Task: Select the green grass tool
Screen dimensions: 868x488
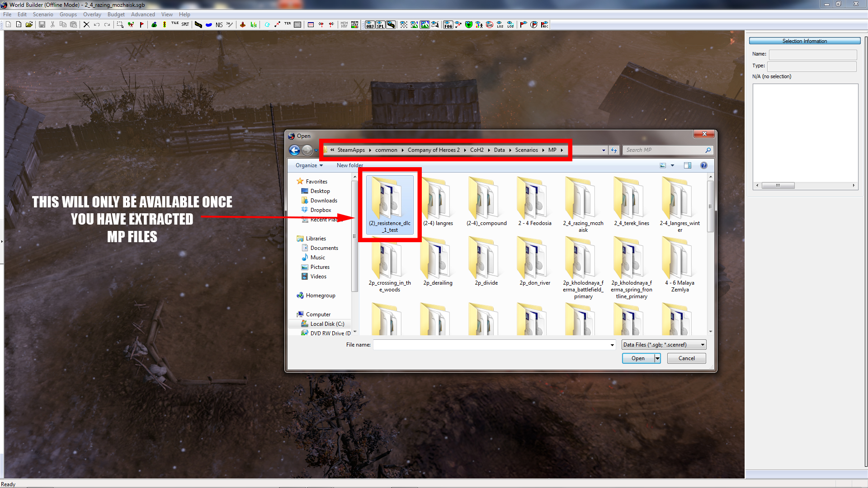Action: point(254,24)
